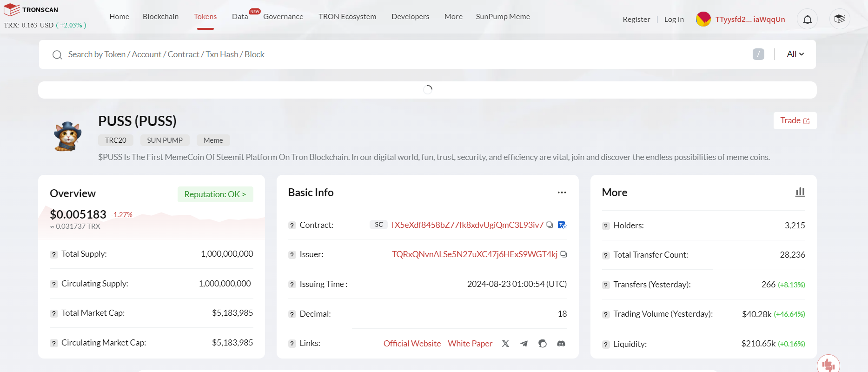Click the $0.005183 price value
This screenshot has width=868, height=372.
tap(78, 214)
